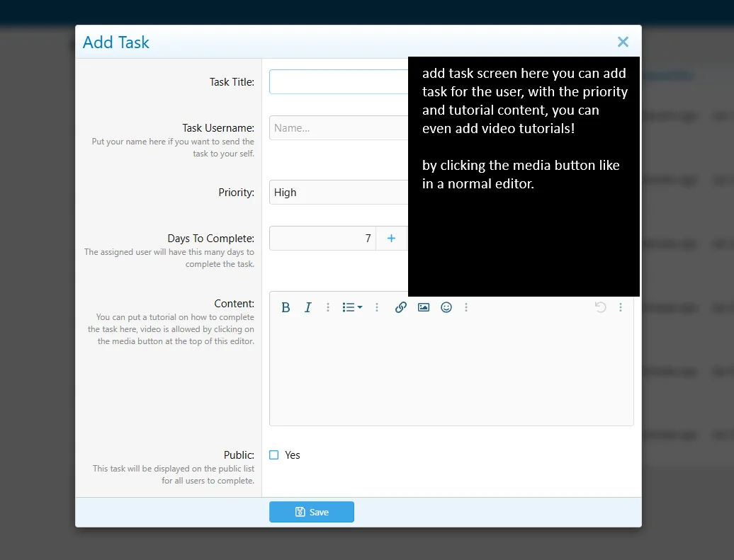Open the insert image media button
Image resolution: width=734 pixels, height=560 pixels.
[424, 307]
